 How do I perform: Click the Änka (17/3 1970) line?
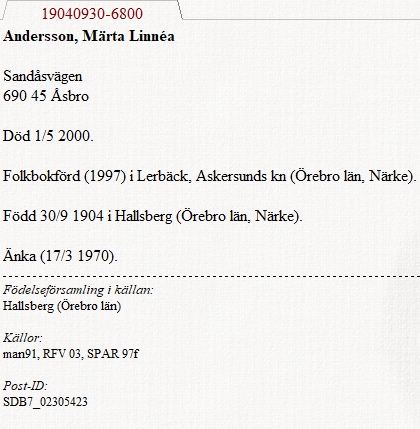(60, 256)
